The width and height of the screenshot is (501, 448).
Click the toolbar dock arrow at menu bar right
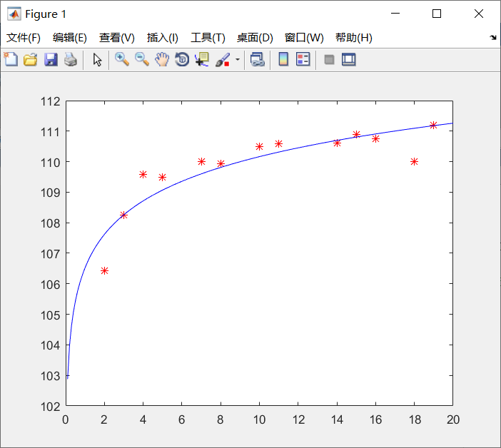coord(493,38)
